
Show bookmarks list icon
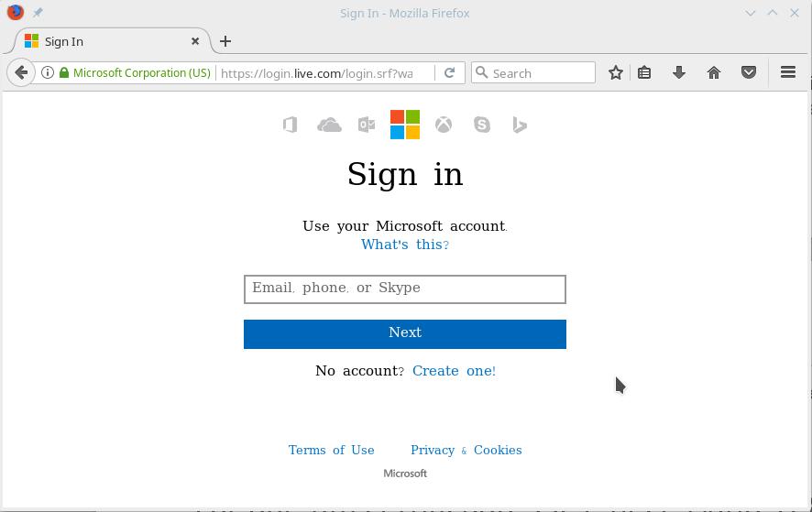tap(645, 72)
